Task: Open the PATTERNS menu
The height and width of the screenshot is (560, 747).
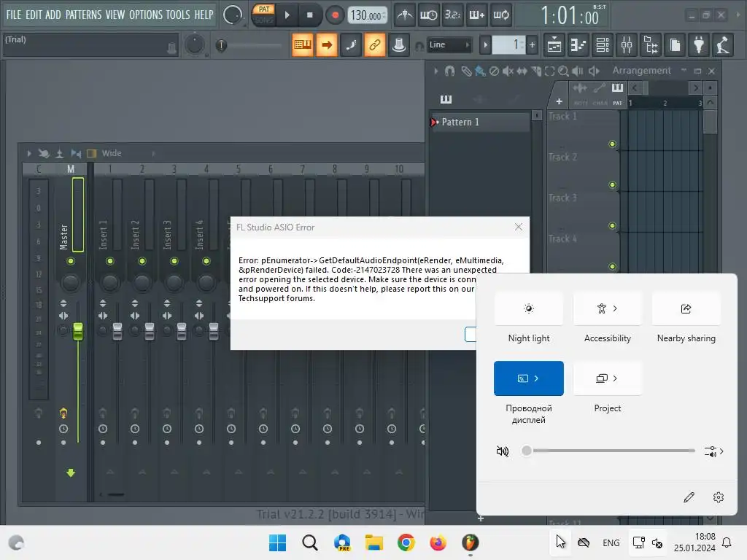Action: coord(83,15)
